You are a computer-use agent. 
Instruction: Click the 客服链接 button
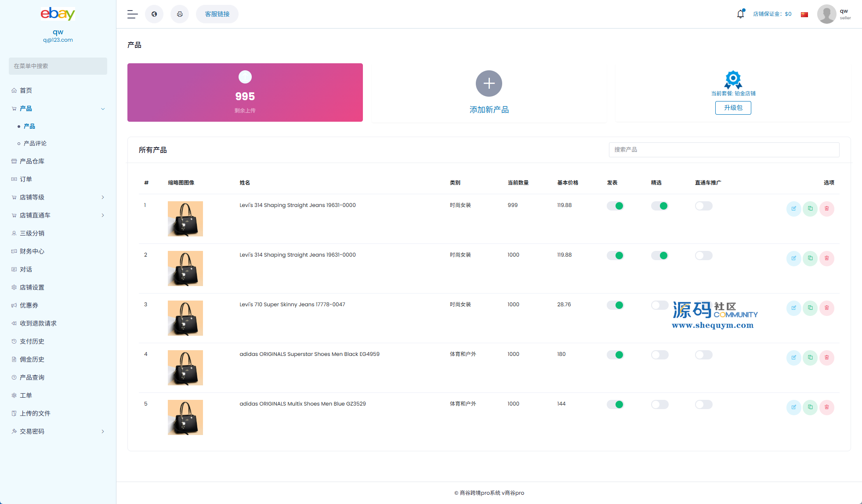[217, 14]
